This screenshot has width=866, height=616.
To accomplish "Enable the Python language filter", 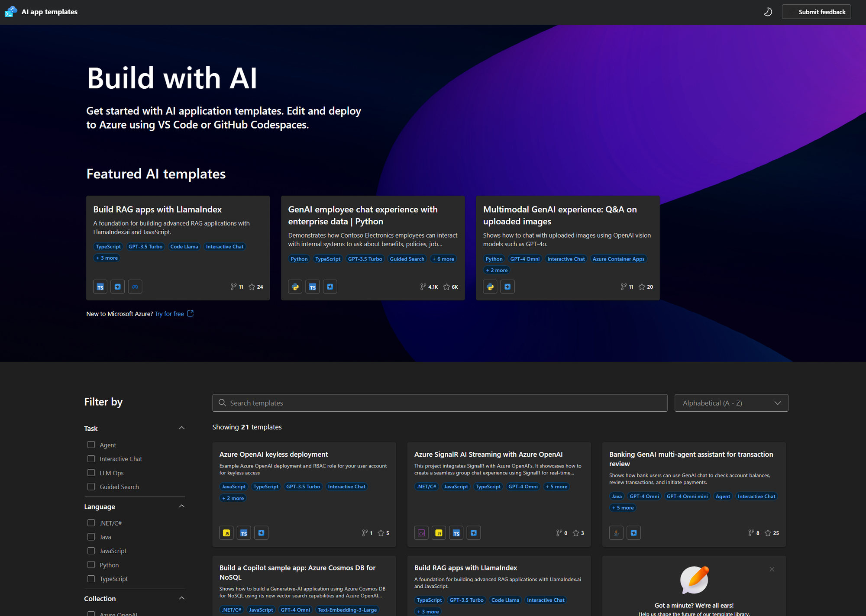I will tap(91, 564).
